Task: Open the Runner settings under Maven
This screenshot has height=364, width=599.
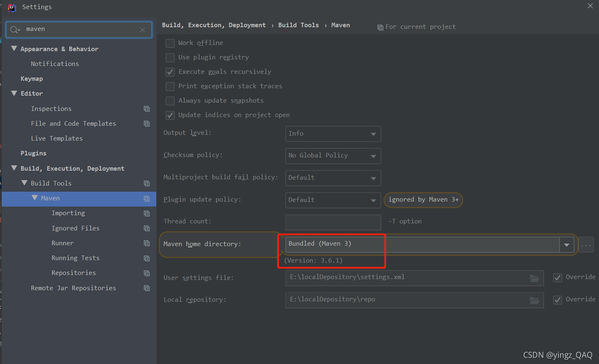Action: (x=63, y=243)
